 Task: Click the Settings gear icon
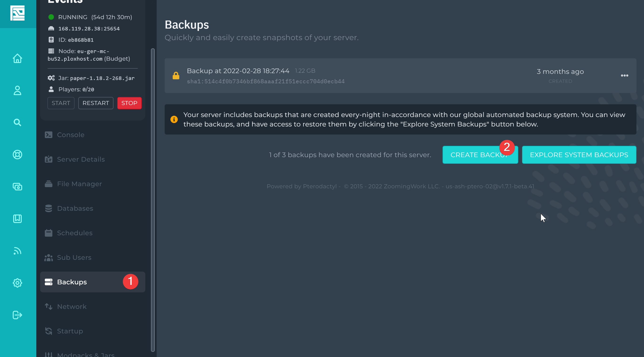pyautogui.click(x=17, y=283)
